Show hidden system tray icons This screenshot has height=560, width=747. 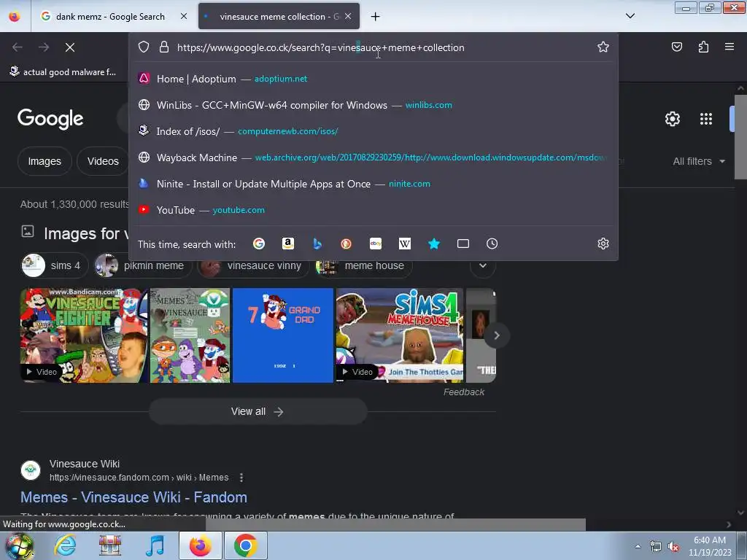638,546
